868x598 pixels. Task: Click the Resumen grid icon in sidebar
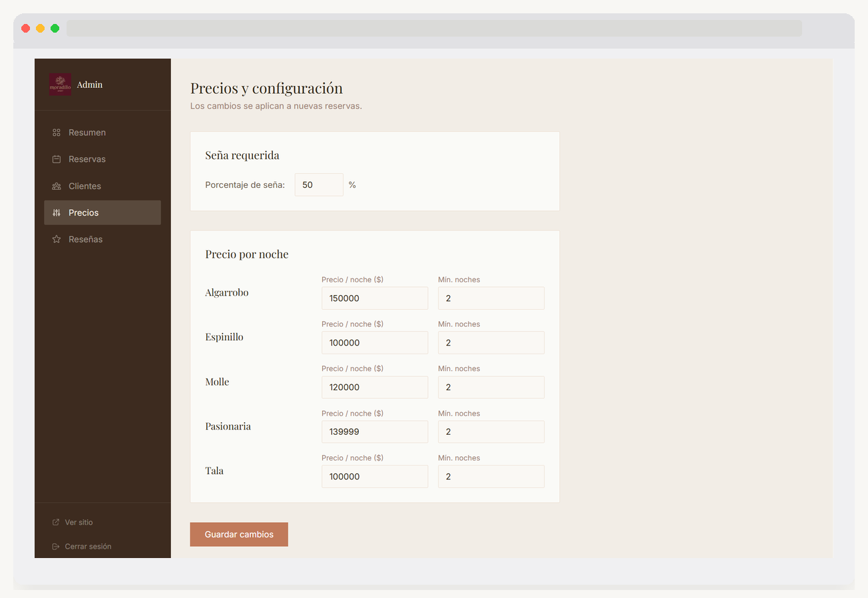point(57,133)
